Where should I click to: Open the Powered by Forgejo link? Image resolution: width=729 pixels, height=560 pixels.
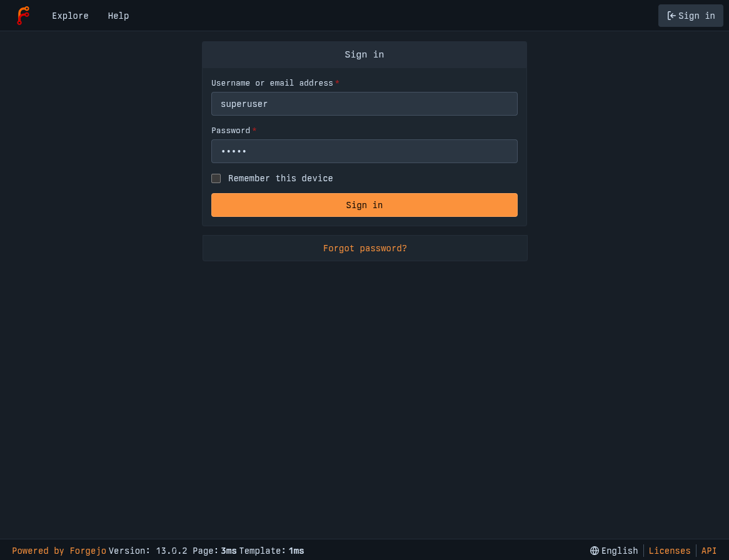(59, 551)
